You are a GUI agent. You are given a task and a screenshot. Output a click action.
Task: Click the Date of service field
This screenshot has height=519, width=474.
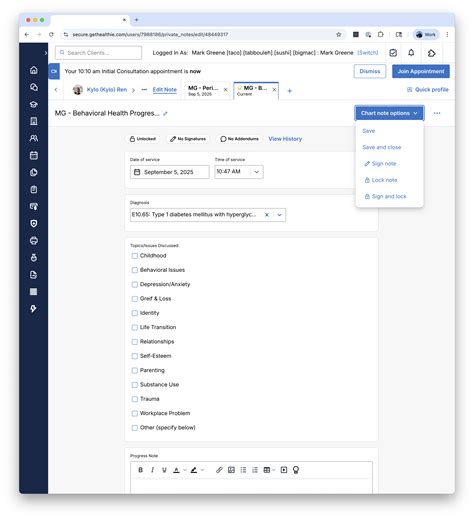click(x=170, y=172)
